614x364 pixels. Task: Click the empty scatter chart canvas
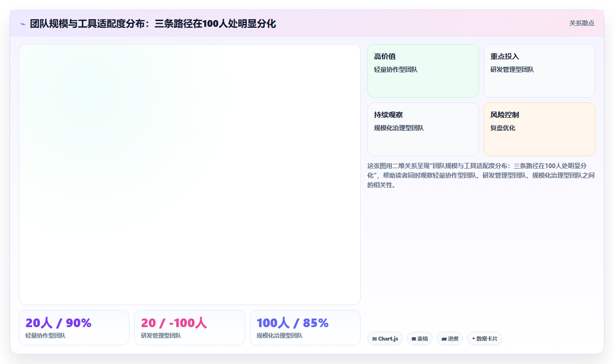[190, 174]
